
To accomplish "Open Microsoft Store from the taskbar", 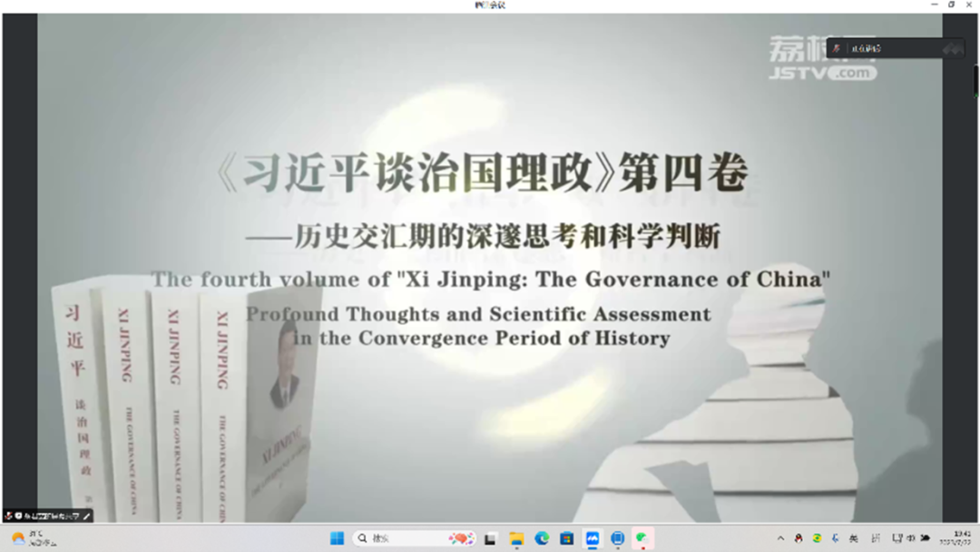I will point(567,538).
